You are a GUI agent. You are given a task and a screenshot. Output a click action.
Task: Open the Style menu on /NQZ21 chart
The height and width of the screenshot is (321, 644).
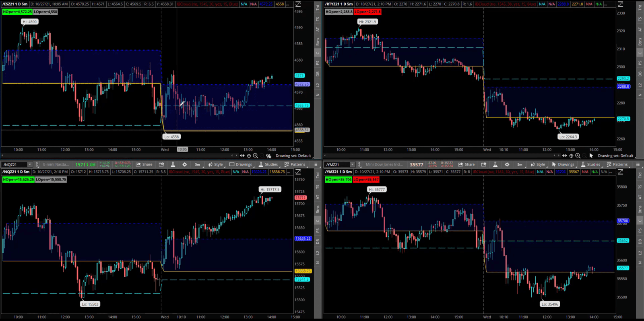215,164
